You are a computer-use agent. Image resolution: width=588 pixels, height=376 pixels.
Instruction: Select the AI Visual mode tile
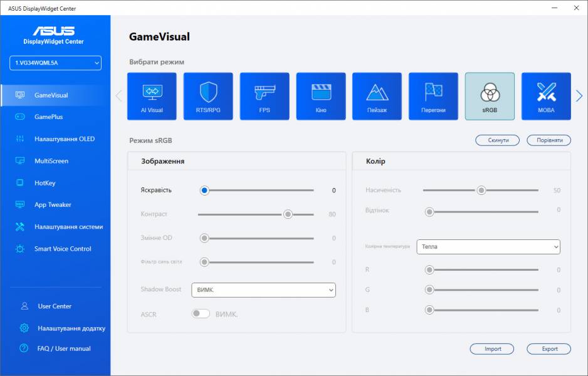coord(152,97)
